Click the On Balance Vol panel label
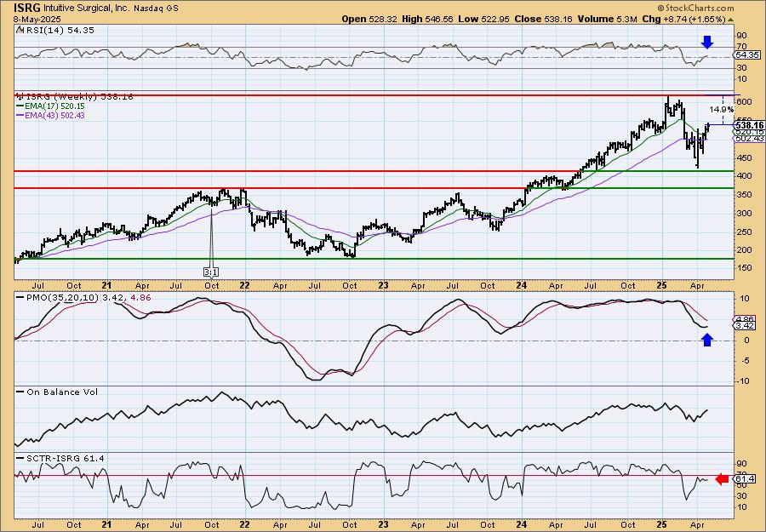 coord(61,392)
